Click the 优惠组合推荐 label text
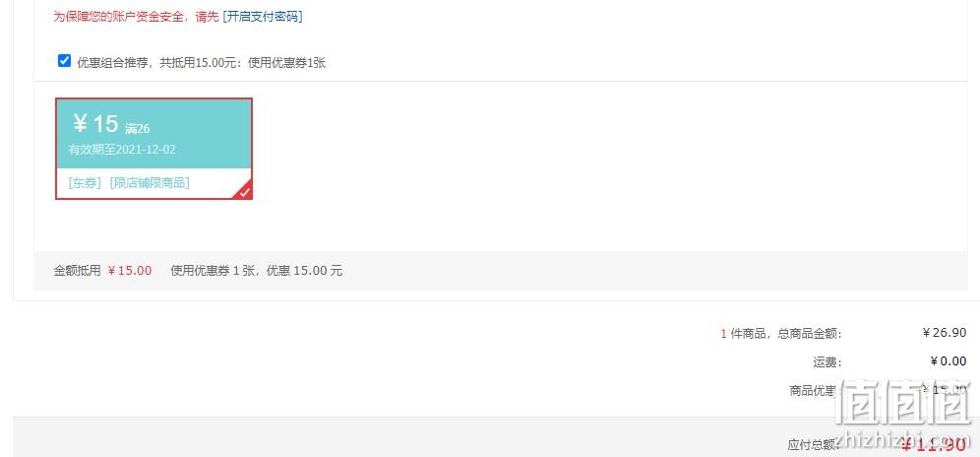 click(x=202, y=63)
